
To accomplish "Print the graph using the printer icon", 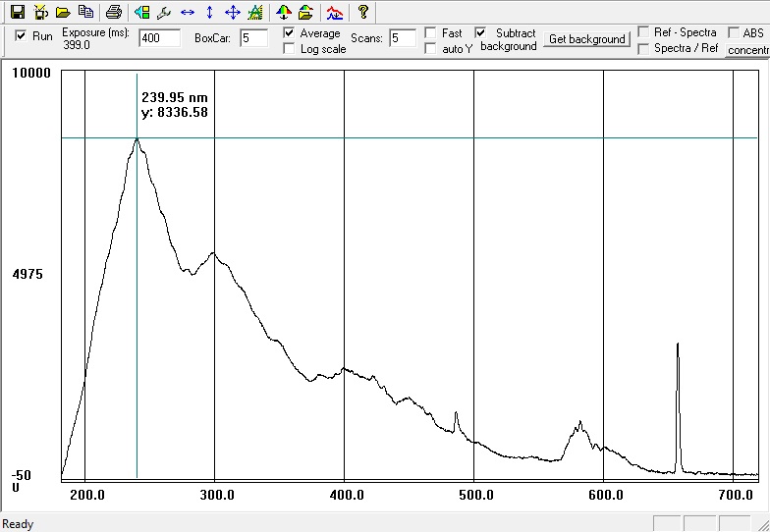I will [114, 12].
